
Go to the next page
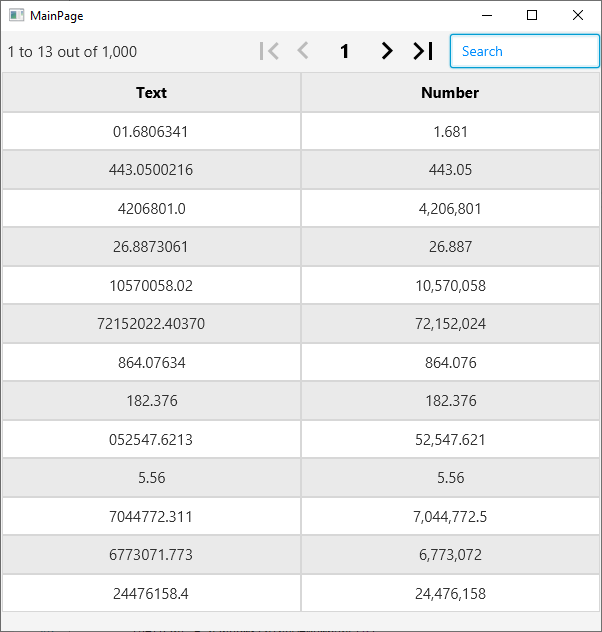[x=386, y=51]
